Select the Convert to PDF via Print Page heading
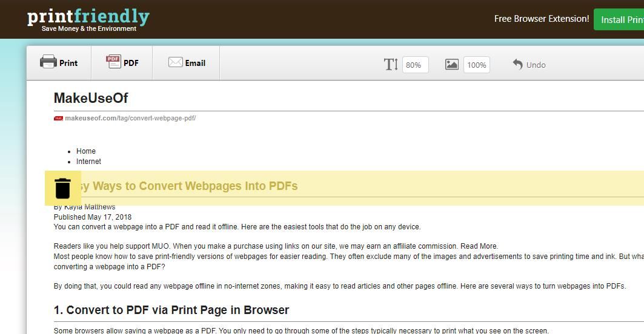644x334 pixels. point(171,310)
